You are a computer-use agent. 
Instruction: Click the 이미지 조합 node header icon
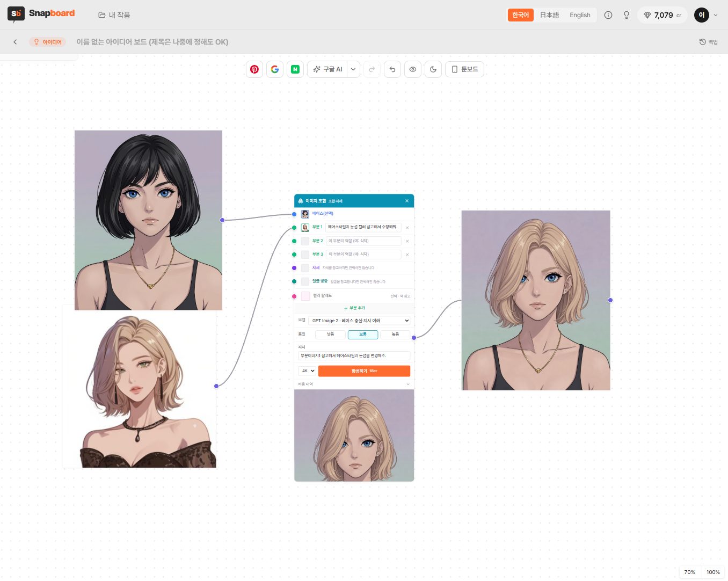(301, 201)
